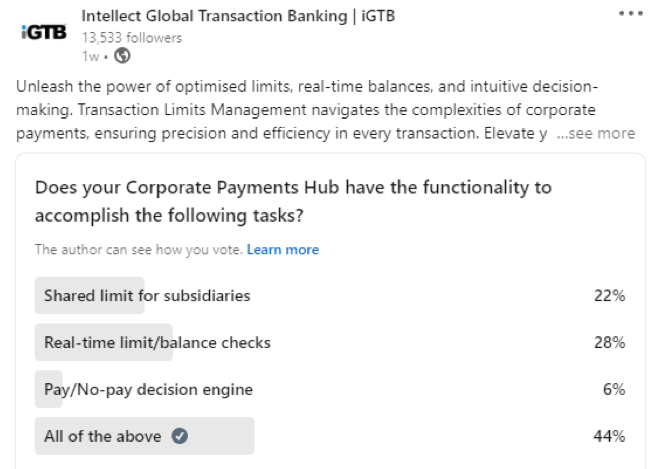Click the 13,533 followers count
Viewport: 656px width, 469px height.
point(132,38)
